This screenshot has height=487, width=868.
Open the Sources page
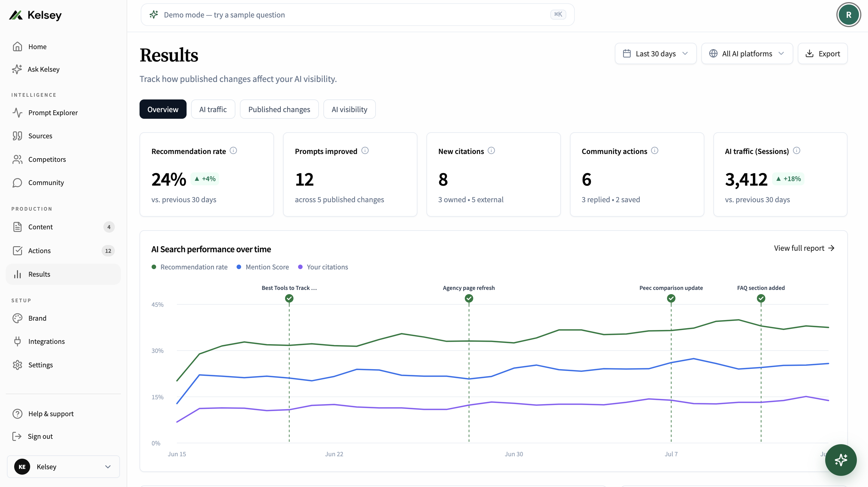pyautogui.click(x=63, y=136)
